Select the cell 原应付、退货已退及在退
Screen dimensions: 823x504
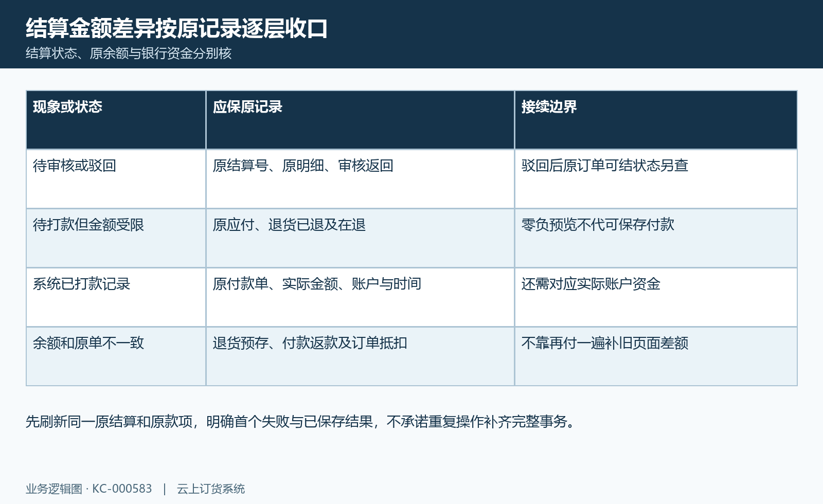tap(360, 238)
